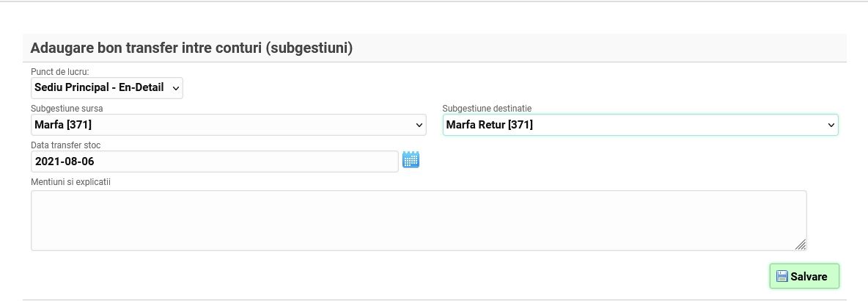868x301 pixels.
Task: Open the calendar date picker icon
Action: tap(411, 159)
